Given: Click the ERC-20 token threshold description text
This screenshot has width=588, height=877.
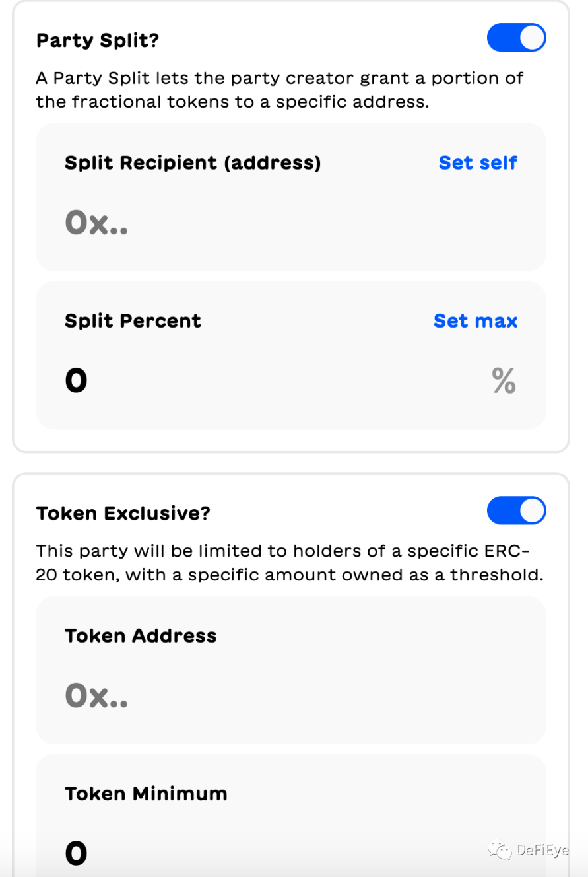Looking at the screenshot, I should coord(289,563).
